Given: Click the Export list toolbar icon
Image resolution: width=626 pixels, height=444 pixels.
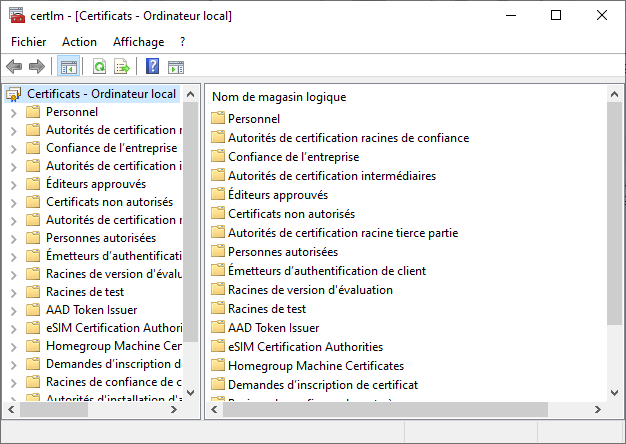Looking at the screenshot, I should [122, 67].
